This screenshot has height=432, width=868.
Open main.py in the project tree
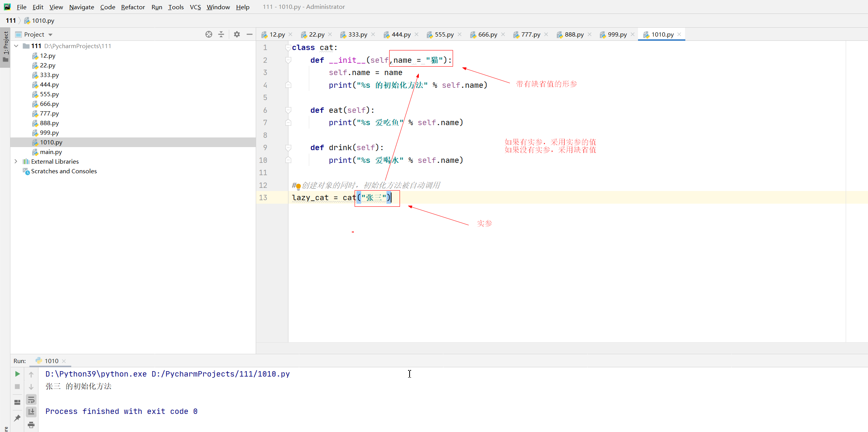click(51, 152)
